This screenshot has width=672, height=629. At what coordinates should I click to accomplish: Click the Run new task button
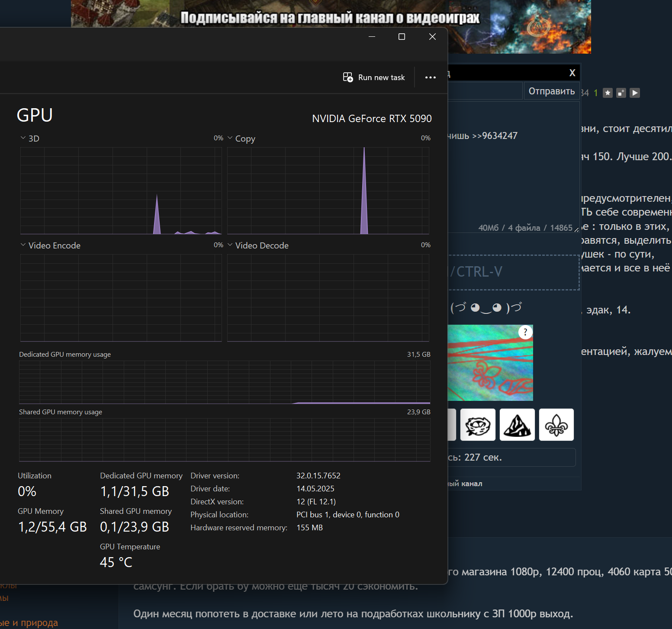374,77
